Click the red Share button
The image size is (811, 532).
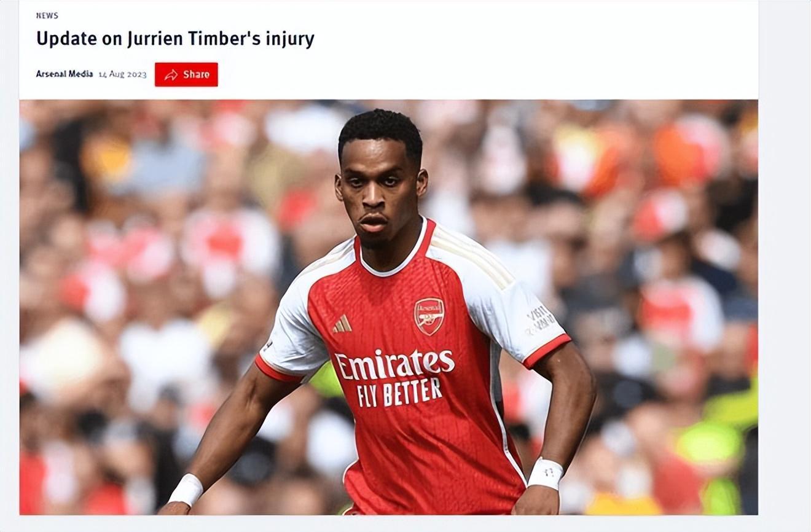pos(186,74)
